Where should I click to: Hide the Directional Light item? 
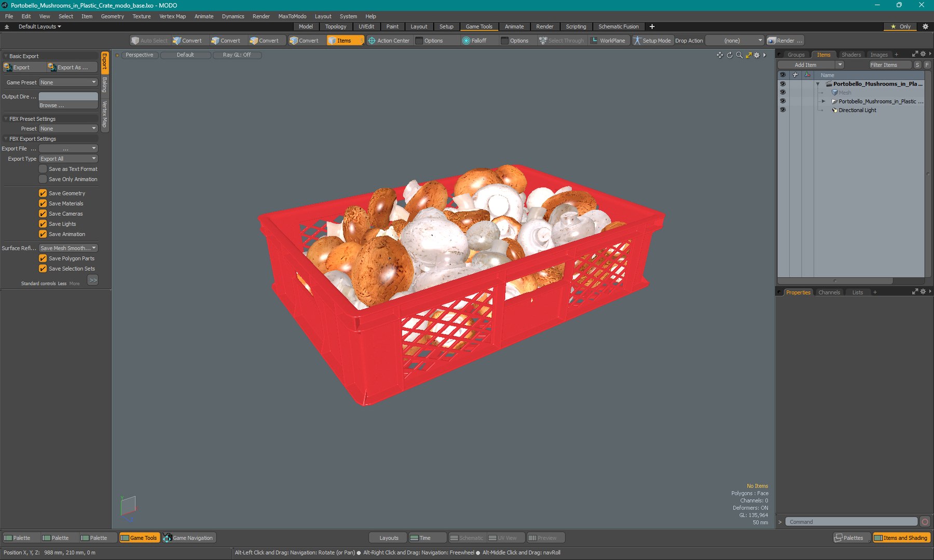click(x=782, y=110)
